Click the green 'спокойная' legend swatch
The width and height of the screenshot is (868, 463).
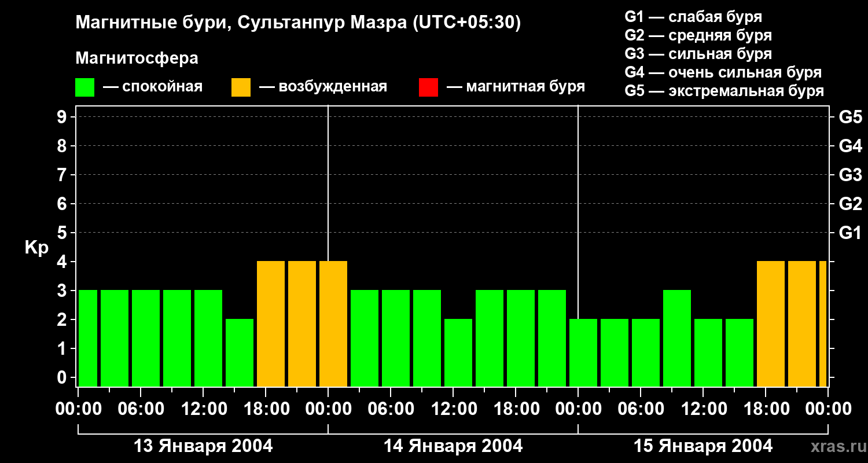(x=85, y=87)
